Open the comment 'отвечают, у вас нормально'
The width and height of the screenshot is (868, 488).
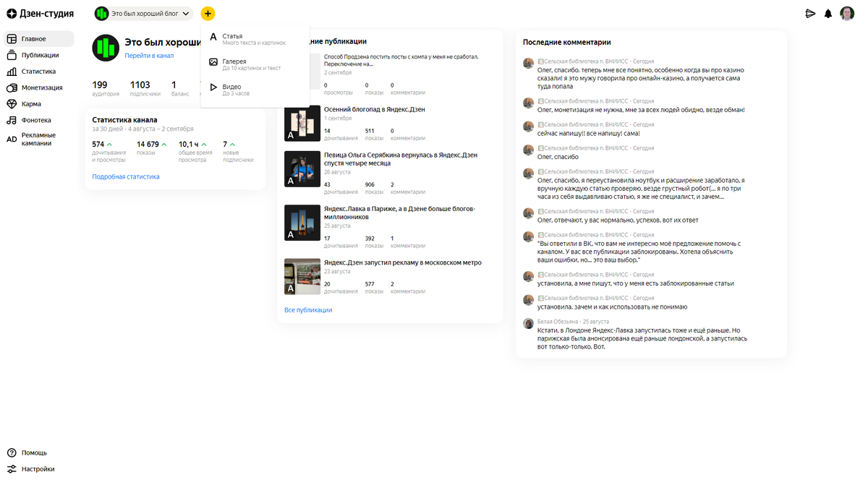[x=618, y=220]
